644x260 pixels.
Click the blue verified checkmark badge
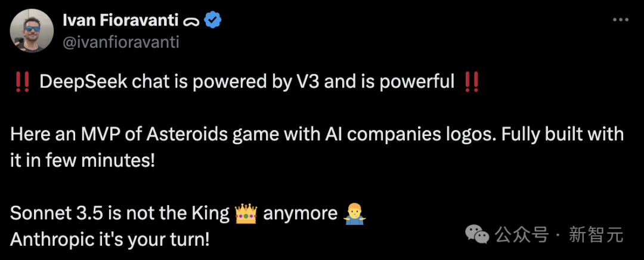click(x=213, y=20)
